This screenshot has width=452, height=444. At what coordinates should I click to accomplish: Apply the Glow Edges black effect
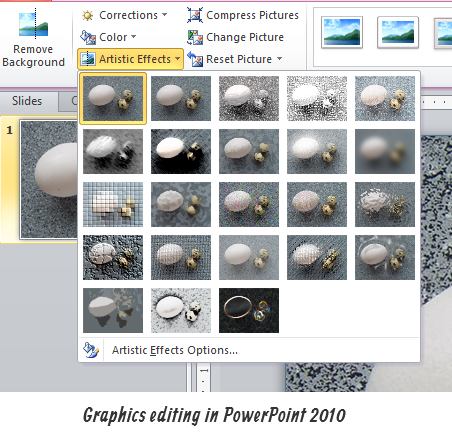tap(249, 310)
